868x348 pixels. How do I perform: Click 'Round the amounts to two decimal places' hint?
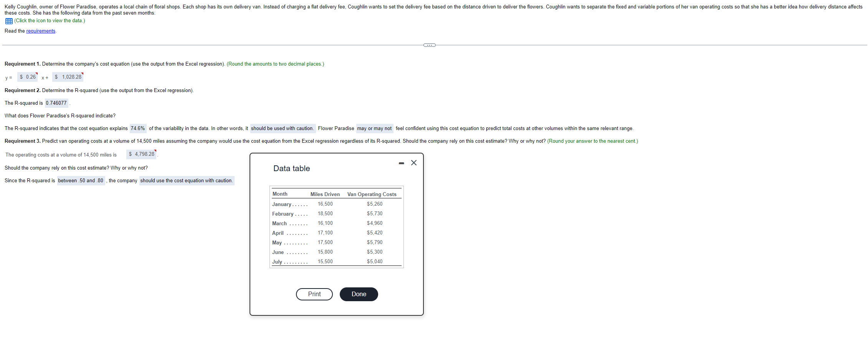[276, 64]
